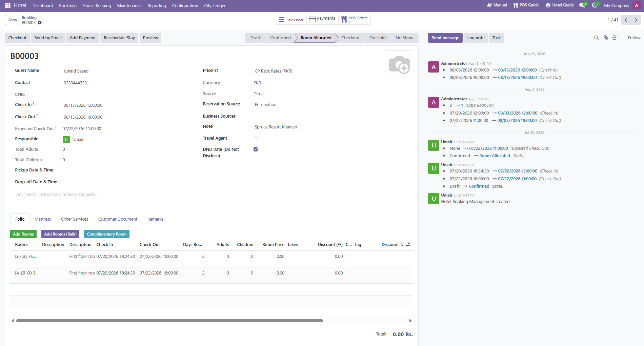
Task: Click the Add Rooms (Bulk) button
Action: pyautogui.click(x=60, y=234)
